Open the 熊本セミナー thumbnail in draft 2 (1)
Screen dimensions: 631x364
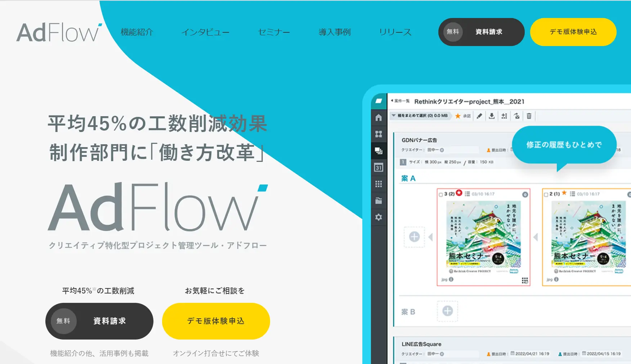[589, 238]
